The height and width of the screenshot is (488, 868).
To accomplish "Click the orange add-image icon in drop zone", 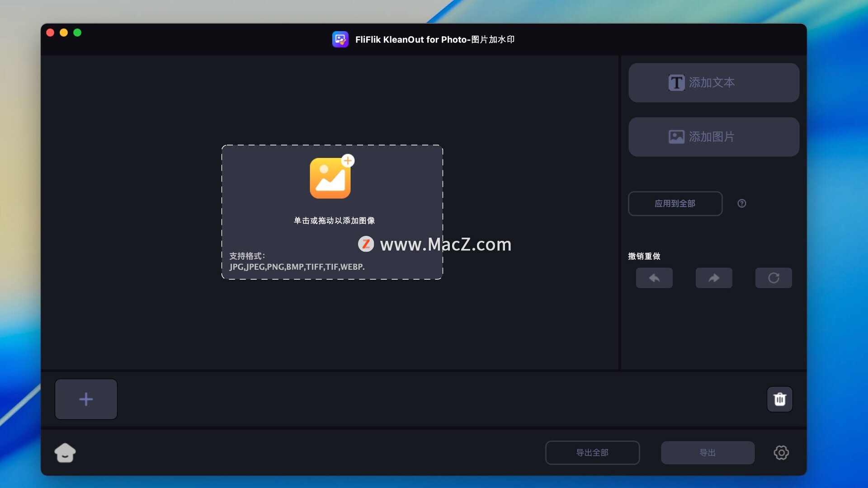I will coord(331,177).
